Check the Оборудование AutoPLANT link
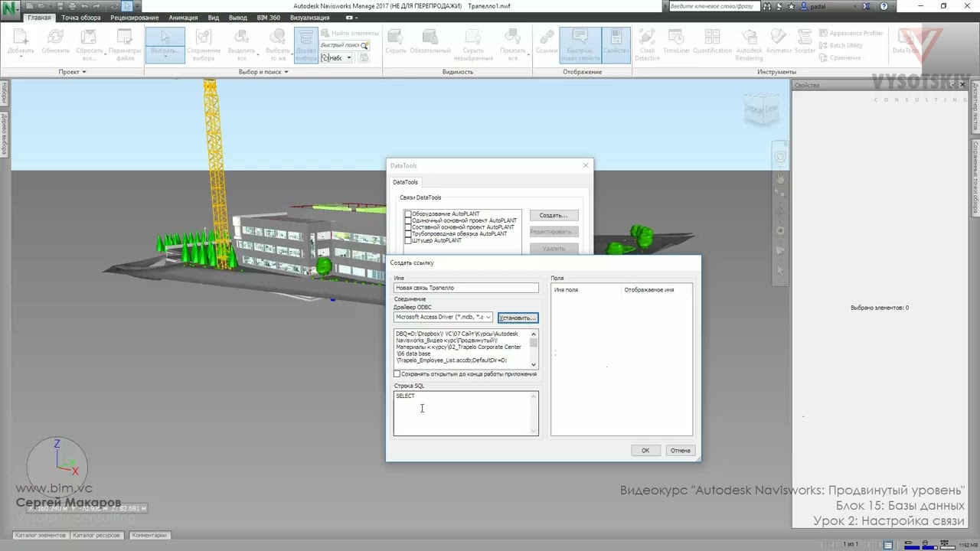980x551 pixels. click(x=408, y=214)
